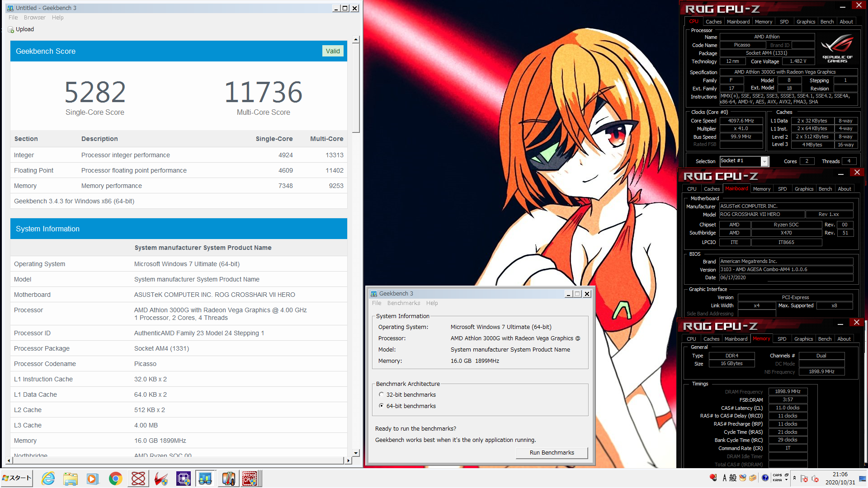This screenshot has width=868, height=488.
Task: Switch to Geekbench taskbar icon with glasses
Action: 205,479
